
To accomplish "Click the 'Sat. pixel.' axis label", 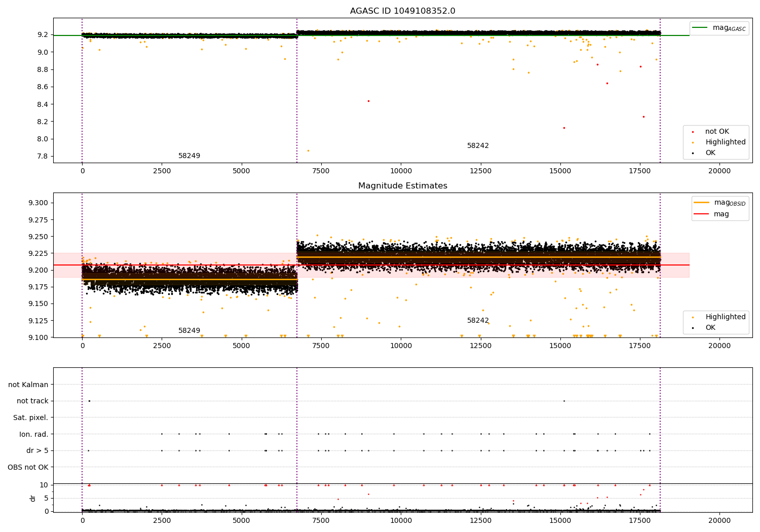I will [30, 418].
